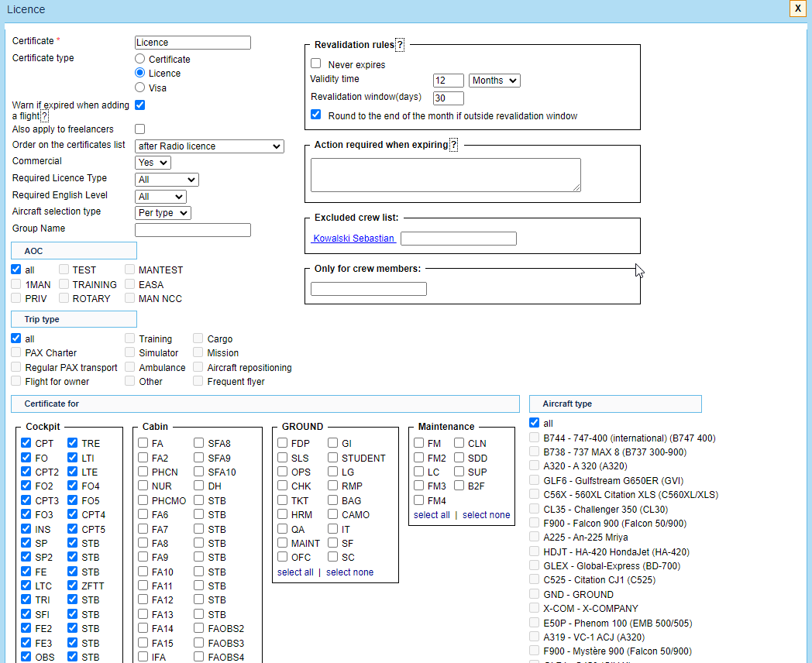Image resolution: width=812 pixels, height=663 pixels.
Task: Check the FA cabin checkbox
Action: pos(143,443)
